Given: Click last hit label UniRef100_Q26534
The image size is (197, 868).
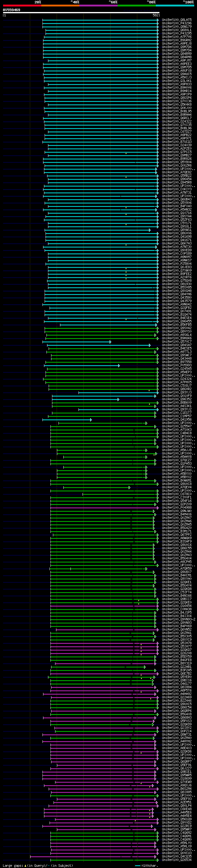Looking at the screenshot, I should coord(177,860).
